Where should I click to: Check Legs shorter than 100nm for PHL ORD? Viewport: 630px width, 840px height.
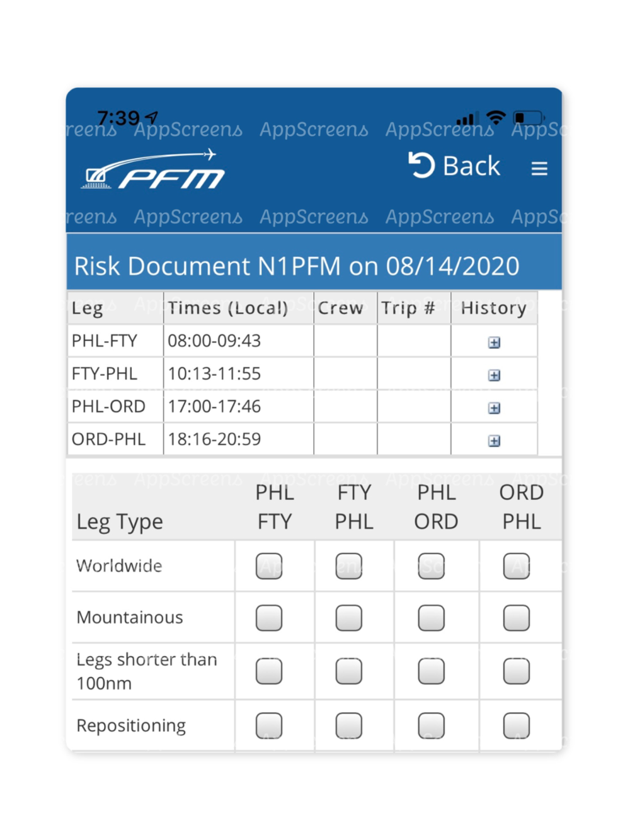(x=432, y=671)
